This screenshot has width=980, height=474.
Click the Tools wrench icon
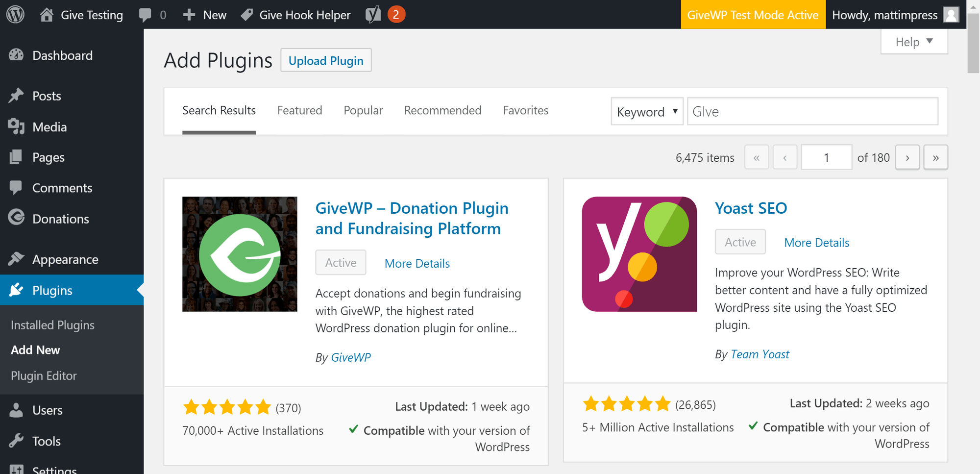tap(16, 441)
